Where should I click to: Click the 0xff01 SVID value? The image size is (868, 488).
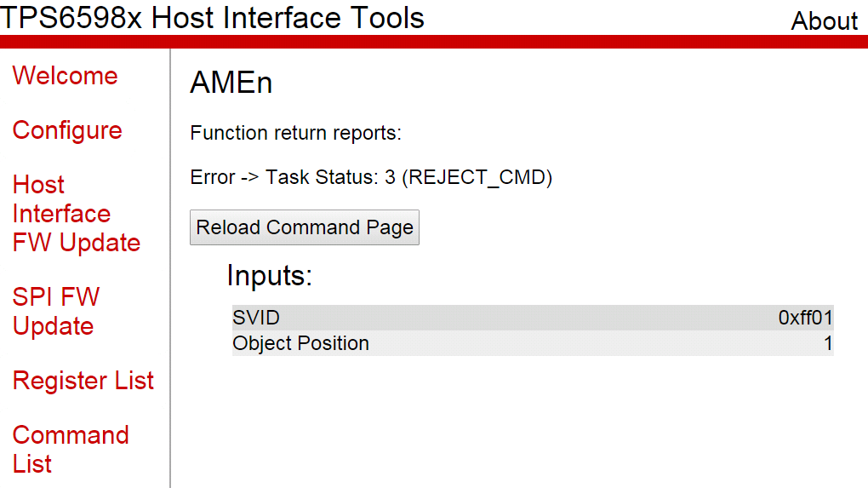(805, 318)
